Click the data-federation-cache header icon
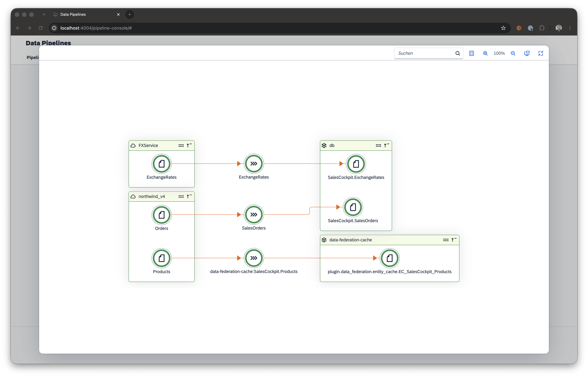588x377 pixels. tap(324, 240)
